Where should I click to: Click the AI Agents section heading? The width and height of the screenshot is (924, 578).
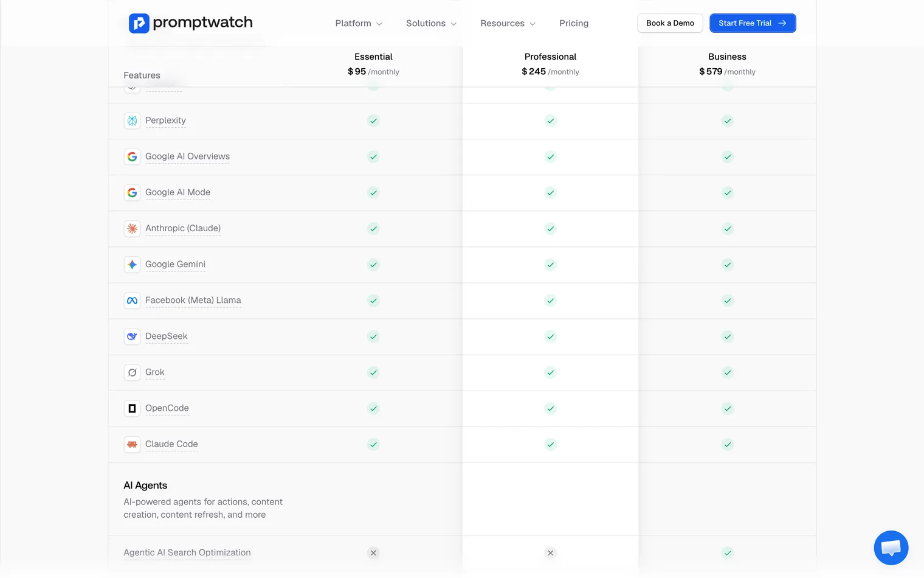click(x=145, y=486)
